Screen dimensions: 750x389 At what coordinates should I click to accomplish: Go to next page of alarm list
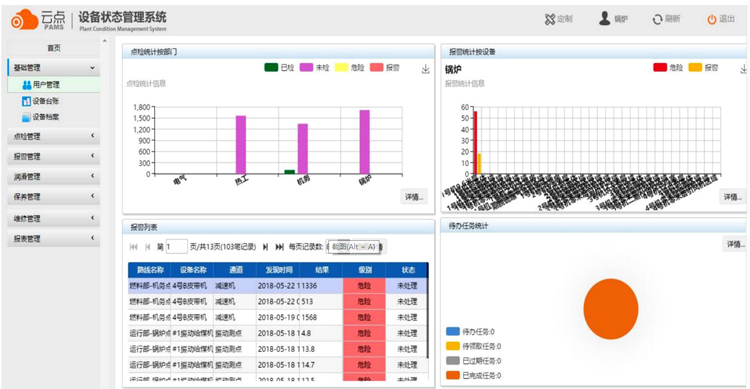click(x=265, y=247)
